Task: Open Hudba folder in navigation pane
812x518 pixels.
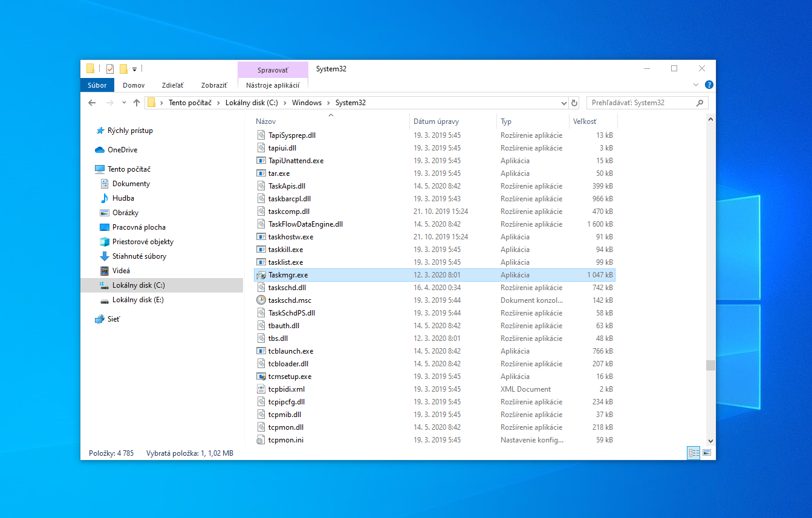Action: (x=123, y=198)
